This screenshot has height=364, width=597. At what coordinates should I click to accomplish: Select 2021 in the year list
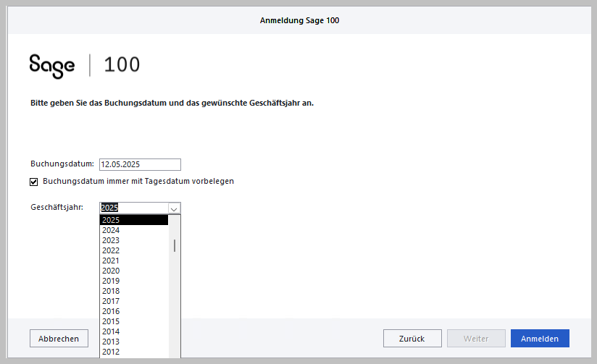click(x=133, y=261)
